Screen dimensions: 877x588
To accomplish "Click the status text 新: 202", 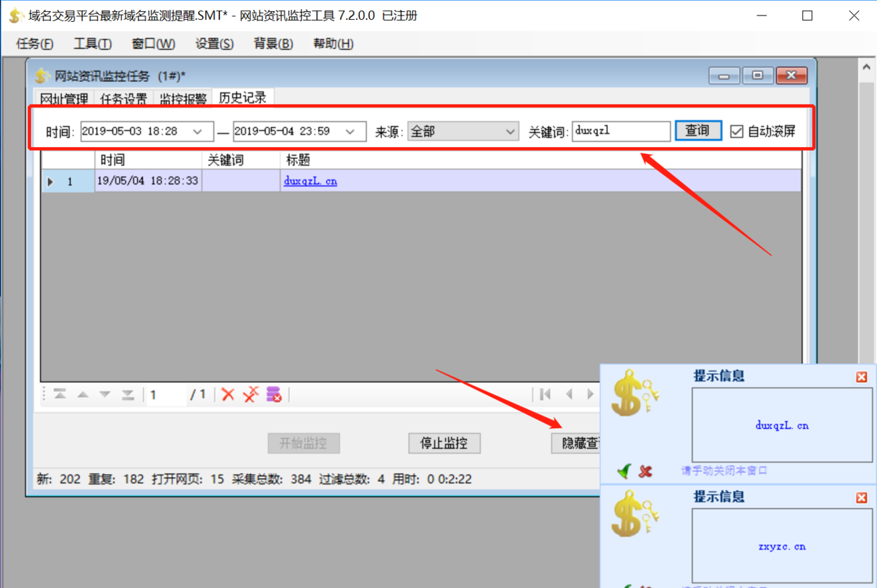I will (x=59, y=479).
